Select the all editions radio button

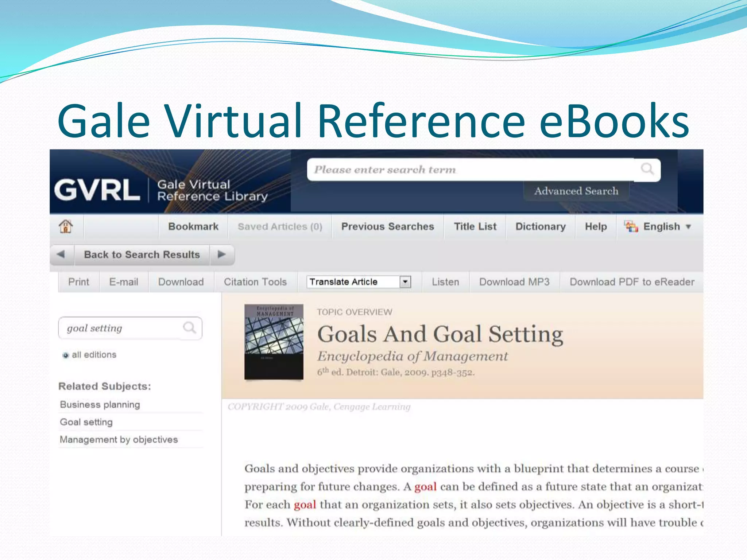coord(66,355)
